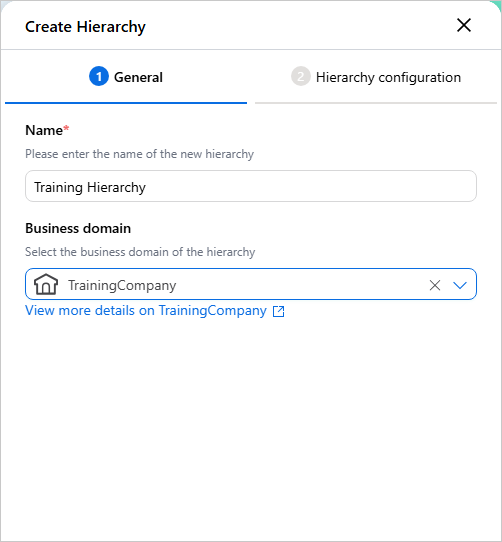
Task: Click the external link icon after TrainingCompany
Action: pyautogui.click(x=278, y=311)
